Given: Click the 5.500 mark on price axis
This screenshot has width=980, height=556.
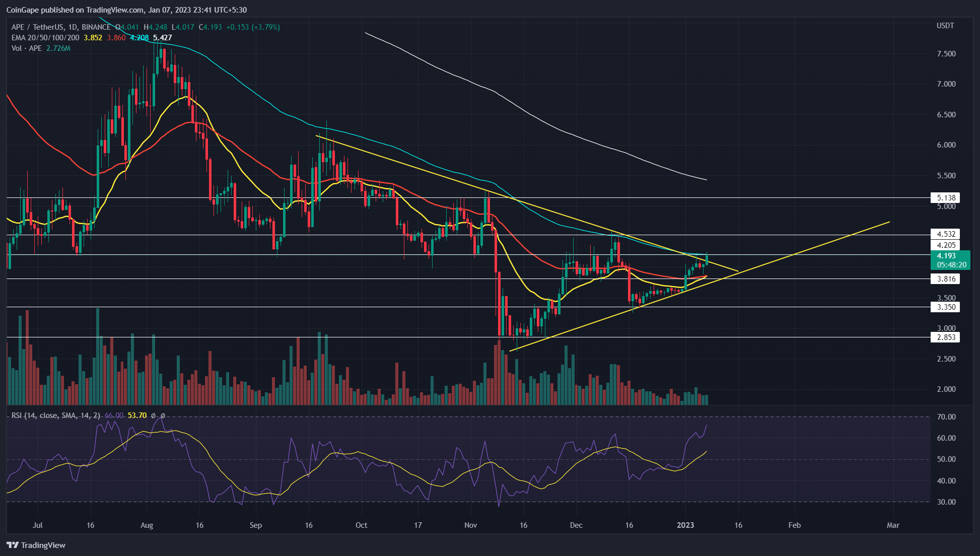Looking at the screenshot, I should tap(946, 176).
